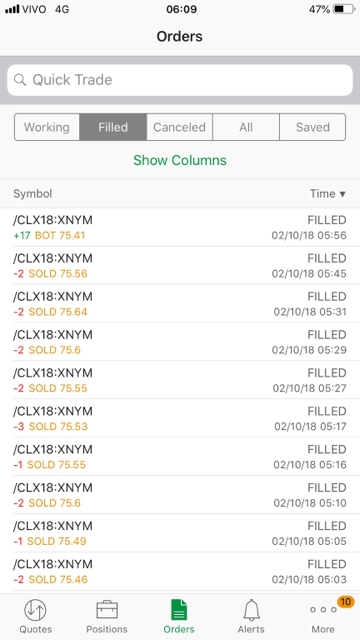Select the Filled orders filter
360x640 pixels.
click(113, 127)
